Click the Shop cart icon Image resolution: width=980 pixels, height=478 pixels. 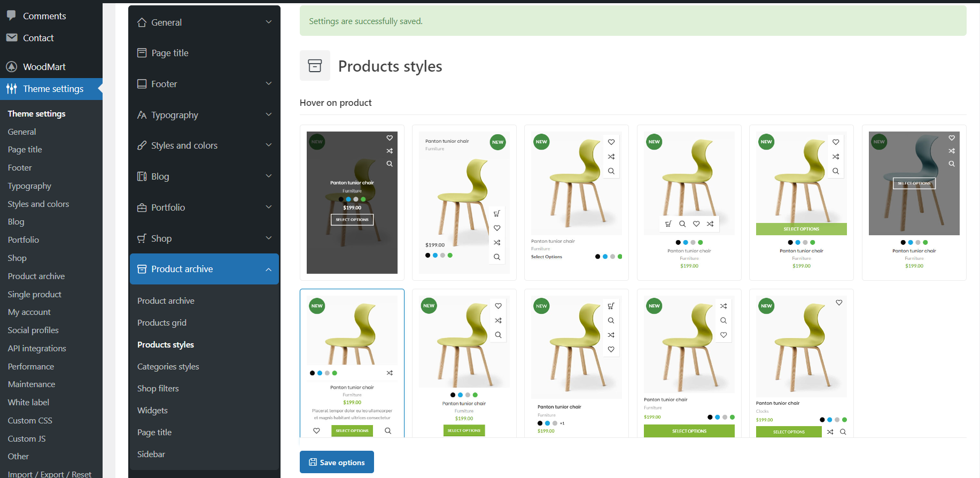[x=142, y=238]
